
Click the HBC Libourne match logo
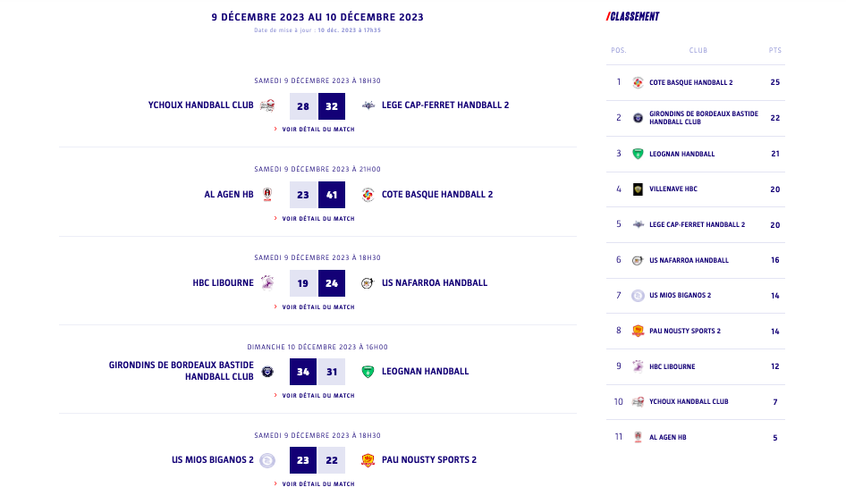coord(267,282)
